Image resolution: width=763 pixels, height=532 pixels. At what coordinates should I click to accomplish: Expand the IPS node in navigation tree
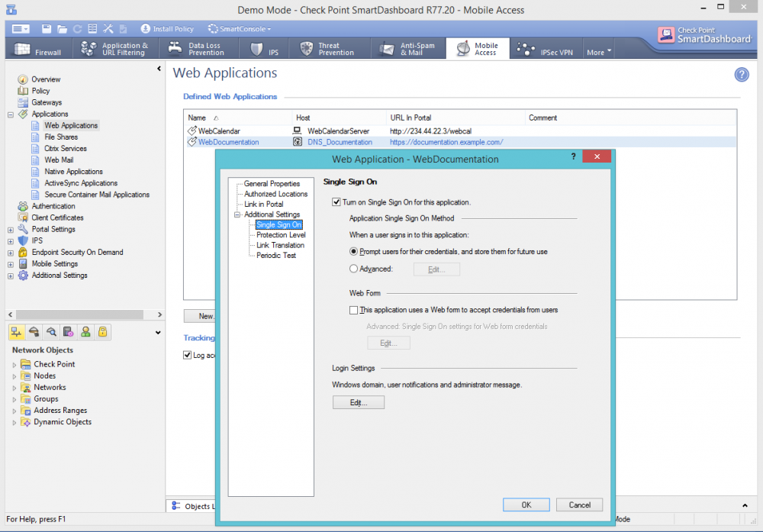pos(10,241)
